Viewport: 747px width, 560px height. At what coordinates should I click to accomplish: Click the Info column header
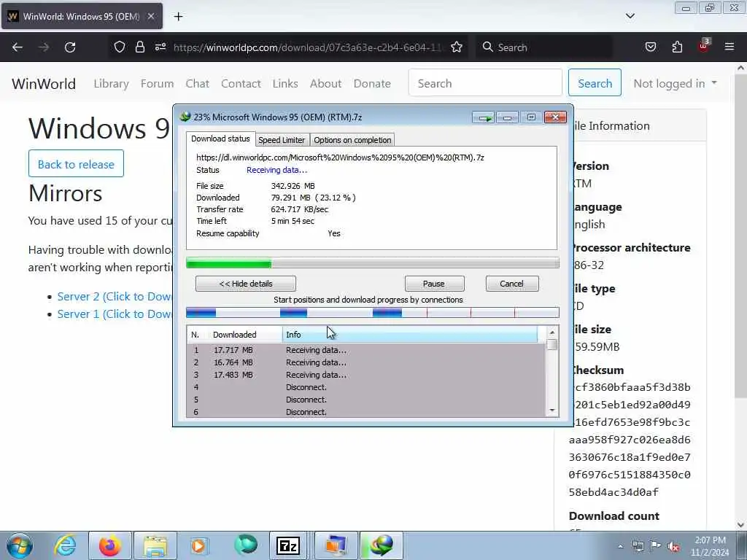(x=410, y=335)
